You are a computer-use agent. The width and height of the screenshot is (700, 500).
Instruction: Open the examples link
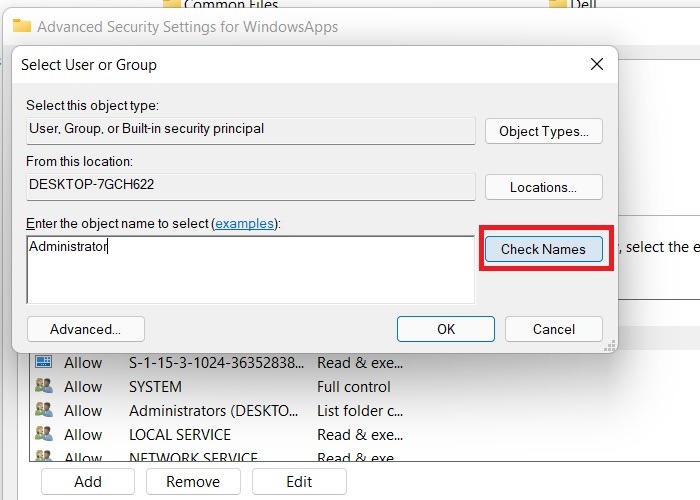coord(244,223)
